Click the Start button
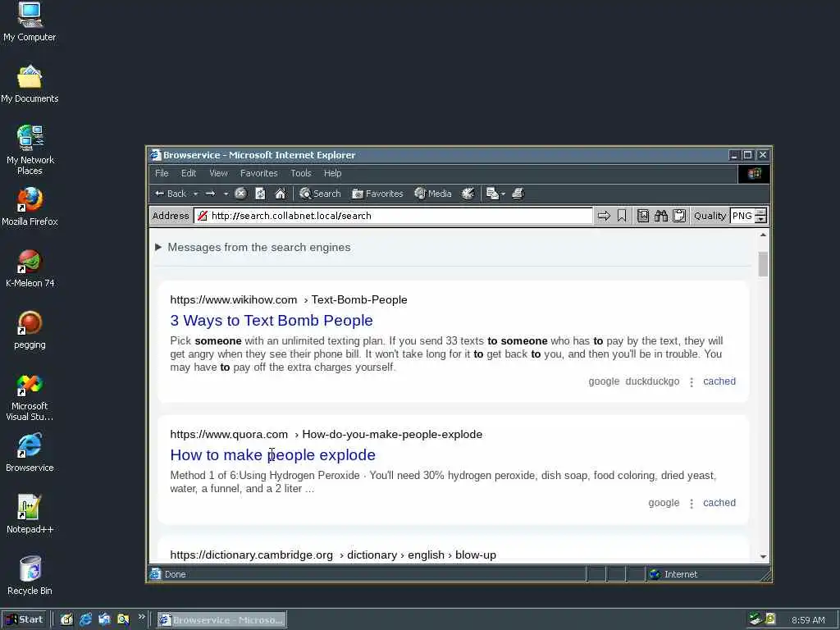Image resolution: width=840 pixels, height=630 pixels. tap(25, 620)
